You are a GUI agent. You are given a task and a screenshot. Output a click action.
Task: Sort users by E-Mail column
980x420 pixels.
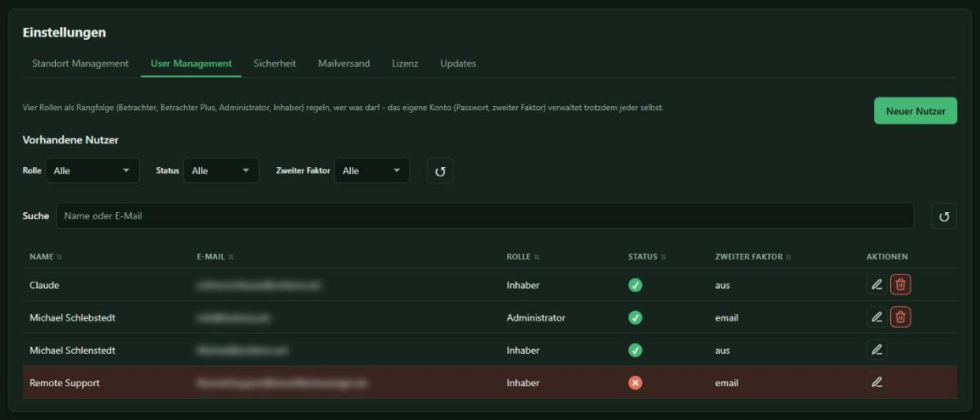click(x=215, y=256)
